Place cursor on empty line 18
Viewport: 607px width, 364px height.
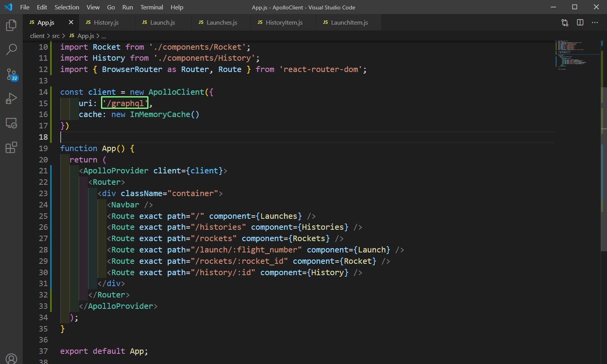(307, 137)
